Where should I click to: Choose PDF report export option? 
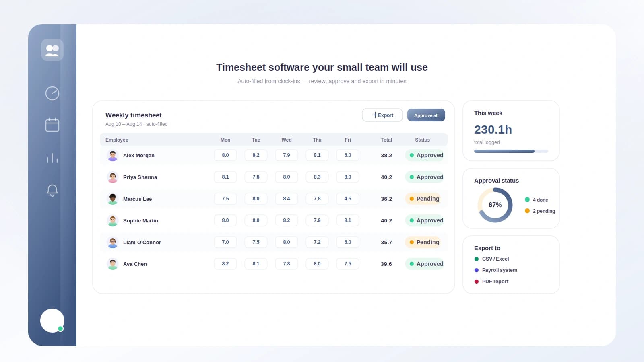[491, 282]
